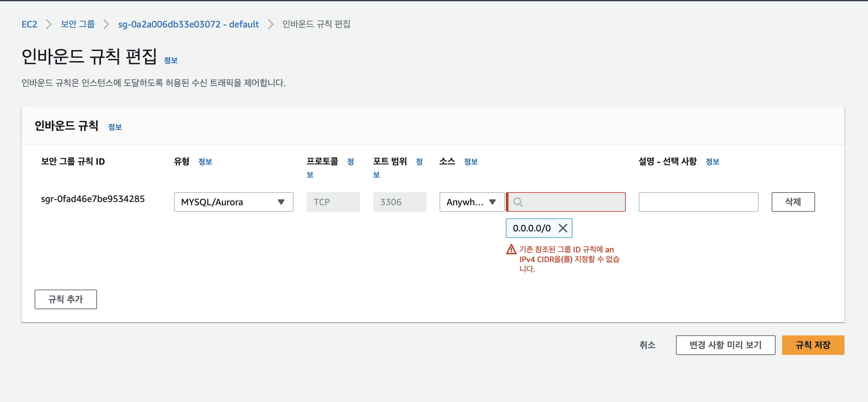This screenshot has width=868, height=402.
Task: Open 정보 link beside 인바운드 규칙 heading
Action: [x=115, y=127]
